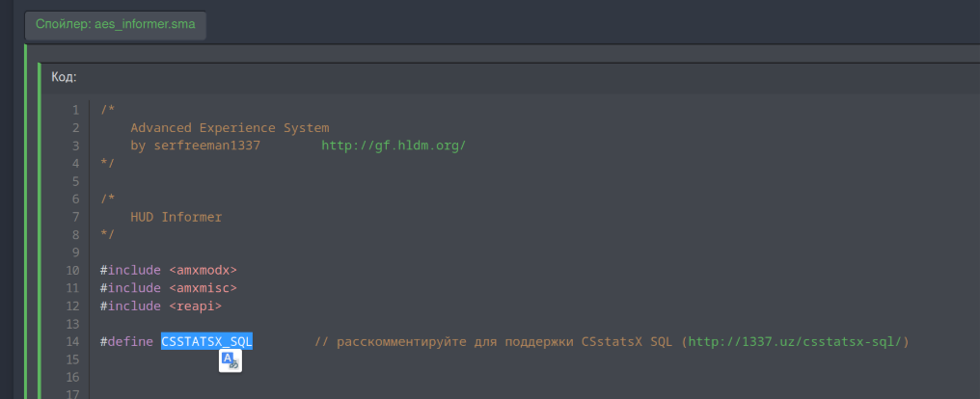Open the gf.hldm.org link
Viewport: 980px width, 399px height.
tap(394, 146)
